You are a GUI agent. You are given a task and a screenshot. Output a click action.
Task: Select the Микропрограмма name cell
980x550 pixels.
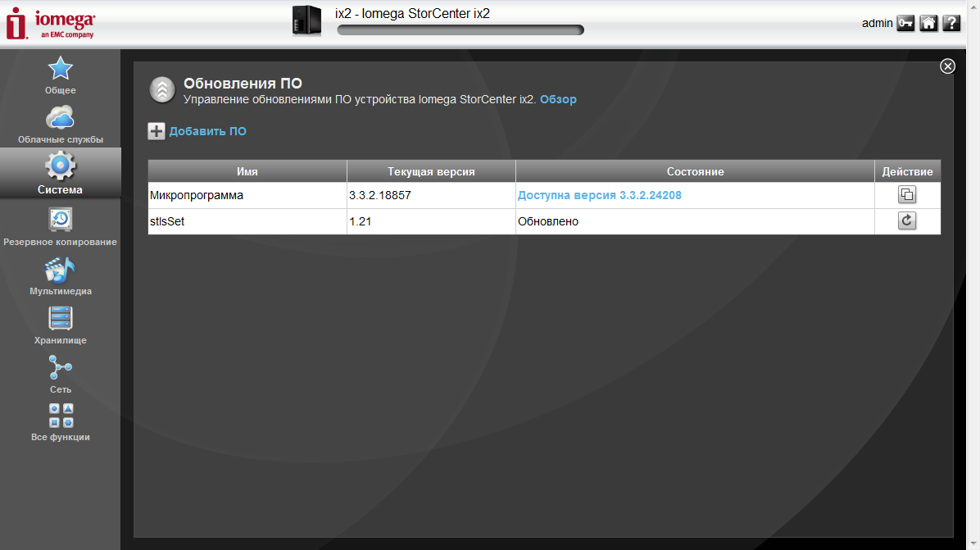click(247, 195)
